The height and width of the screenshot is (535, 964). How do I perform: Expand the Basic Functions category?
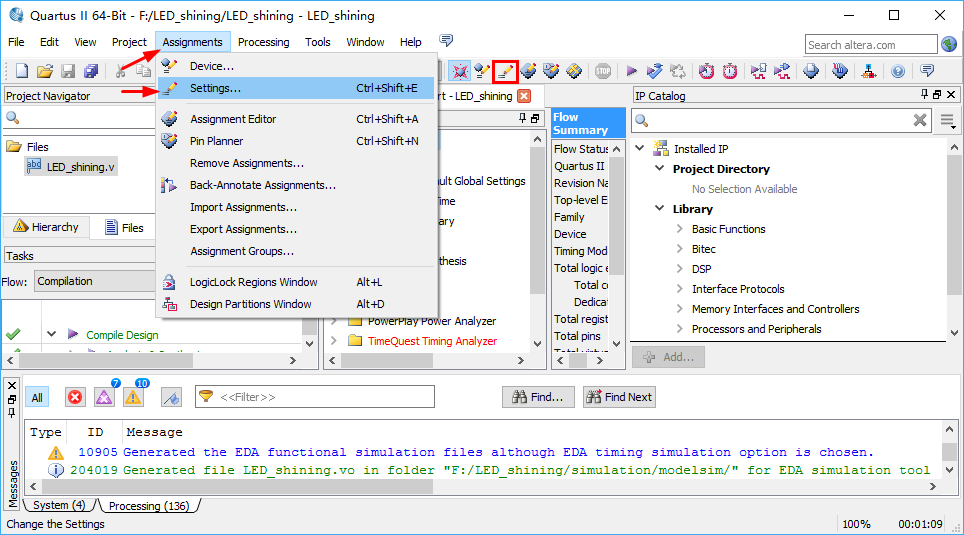pos(679,229)
